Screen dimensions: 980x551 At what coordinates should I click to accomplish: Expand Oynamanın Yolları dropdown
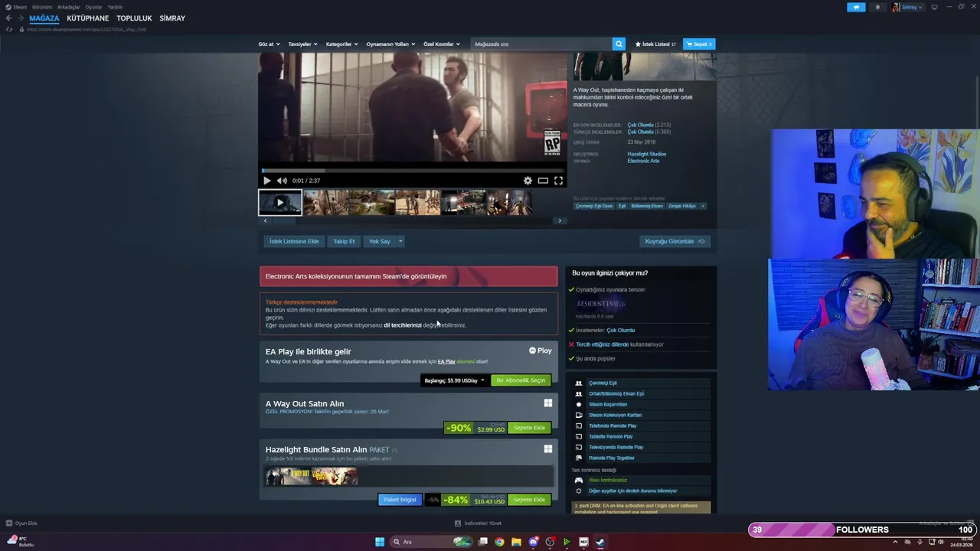pos(390,44)
